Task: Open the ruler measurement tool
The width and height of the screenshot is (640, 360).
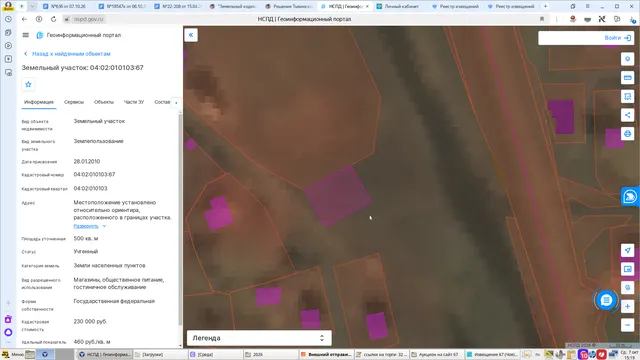Action: pyautogui.click(x=627, y=78)
